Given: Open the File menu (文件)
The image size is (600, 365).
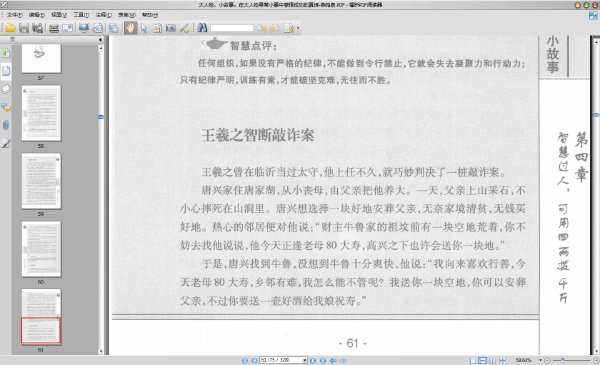Looking at the screenshot, I should tap(15, 15).
